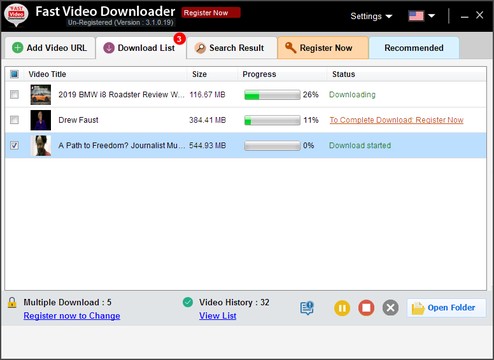The width and height of the screenshot is (494, 360).
Task: Switch to the Download List tab
Action: point(141,48)
